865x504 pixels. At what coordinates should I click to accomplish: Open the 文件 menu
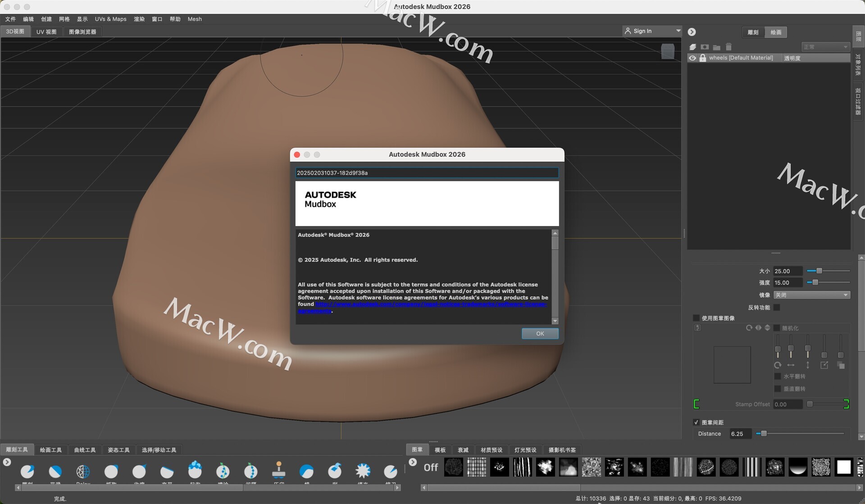click(10, 19)
